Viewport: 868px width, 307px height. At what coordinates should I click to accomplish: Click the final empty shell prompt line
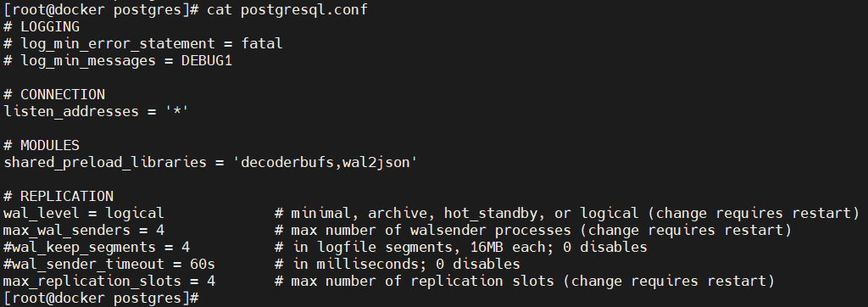[x=102, y=299]
